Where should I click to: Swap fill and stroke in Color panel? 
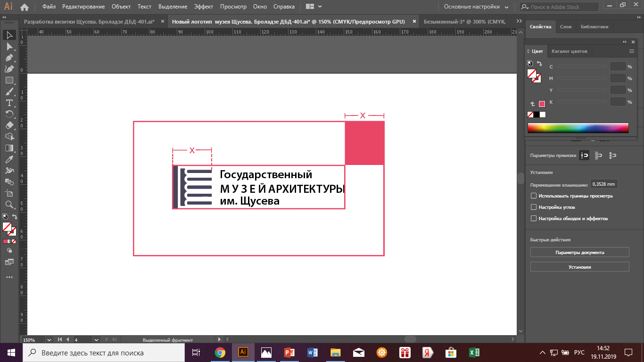coord(540,63)
